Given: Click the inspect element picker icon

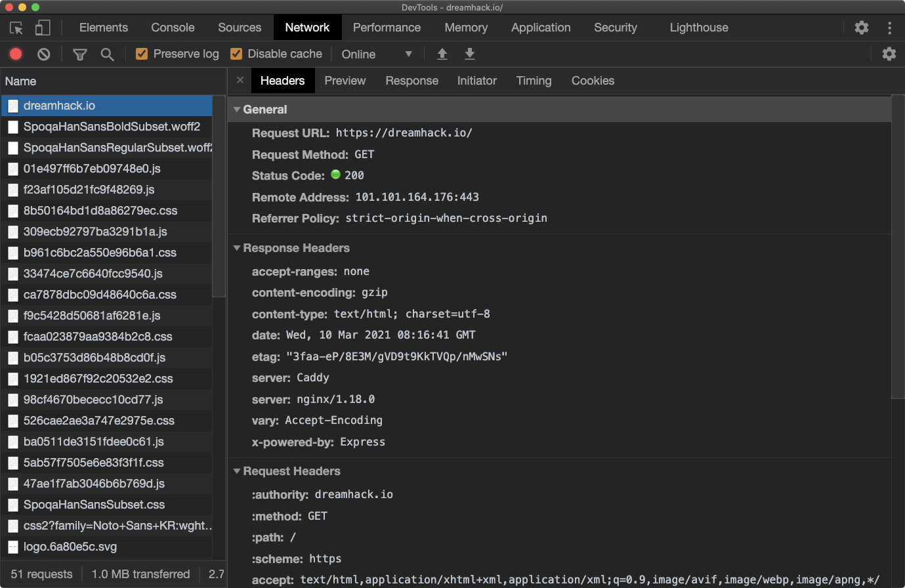Looking at the screenshot, I should pyautogui.click(x=16, y=28).
